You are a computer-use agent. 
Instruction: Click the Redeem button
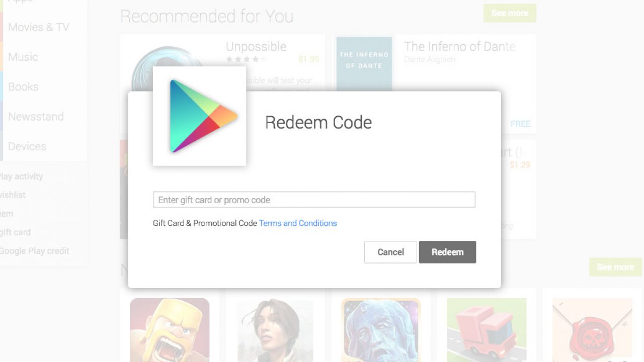[x=447, y=252]
